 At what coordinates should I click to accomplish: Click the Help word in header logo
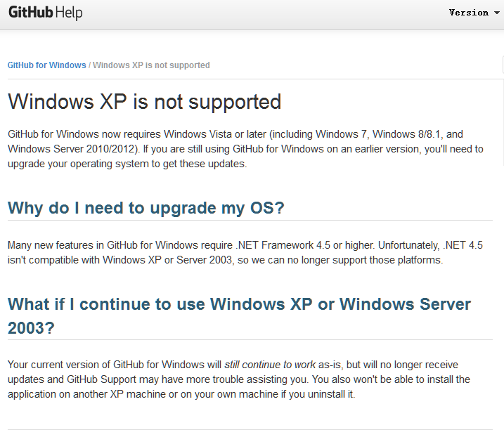[68, 13]
